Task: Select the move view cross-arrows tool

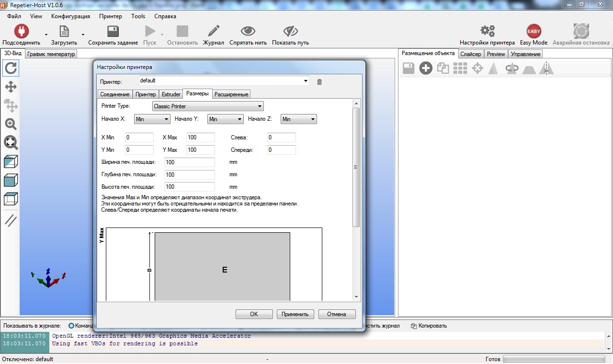Action: pos(11,87)
